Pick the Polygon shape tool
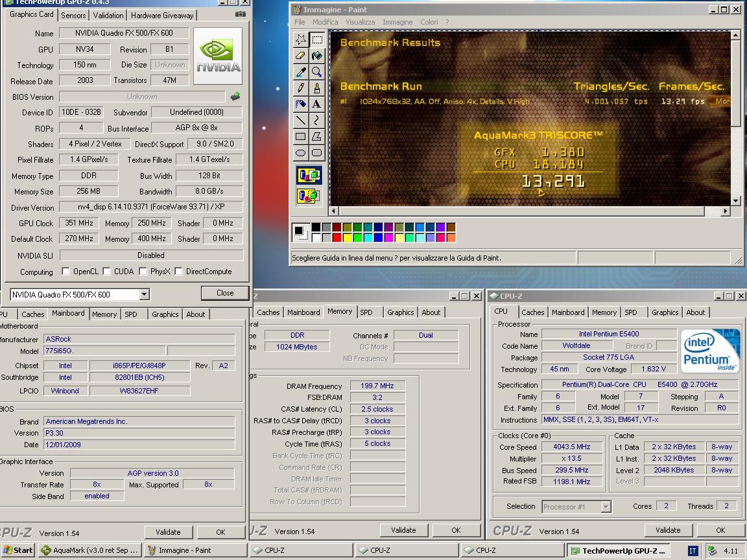This screenshot has height=560, width=747. (317, 137)
